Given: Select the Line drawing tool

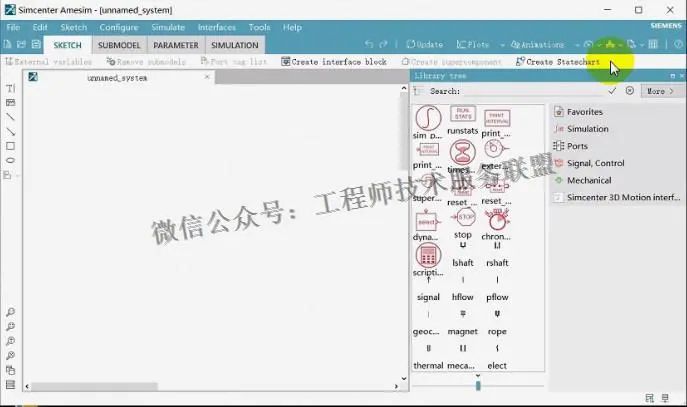Looking at the screenshot, I should tap(11, 117).
